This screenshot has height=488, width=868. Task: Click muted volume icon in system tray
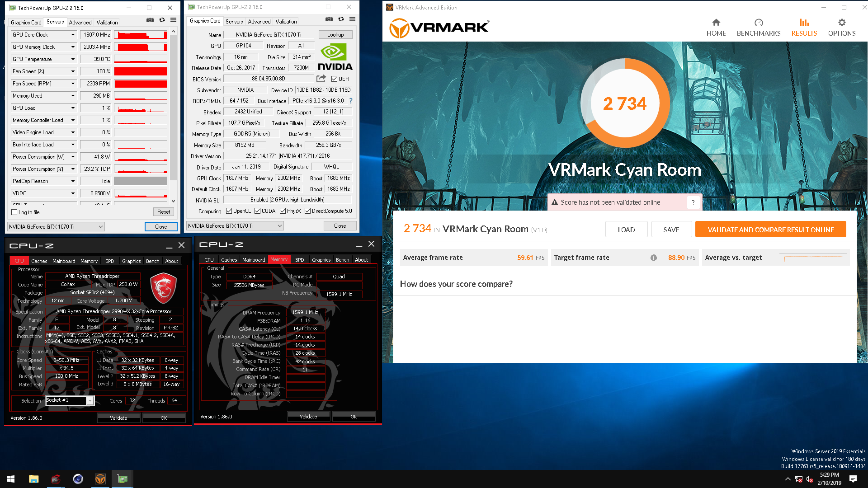click(x=809, y=479)
